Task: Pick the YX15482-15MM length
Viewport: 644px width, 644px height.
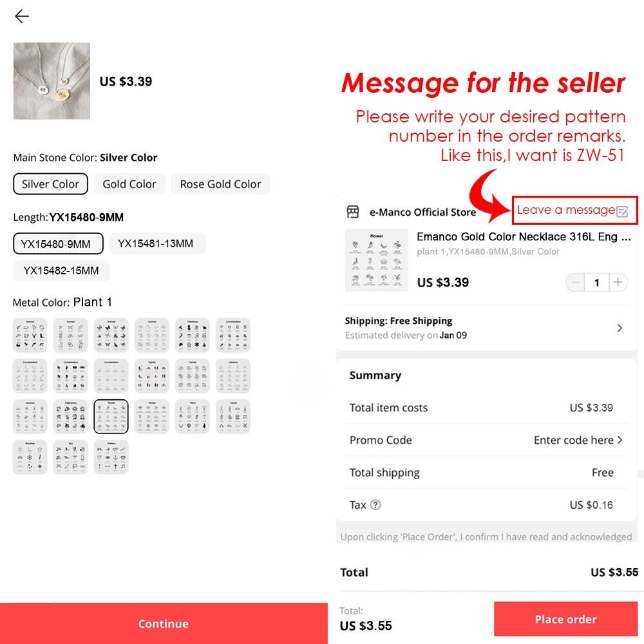Action: 61,270
